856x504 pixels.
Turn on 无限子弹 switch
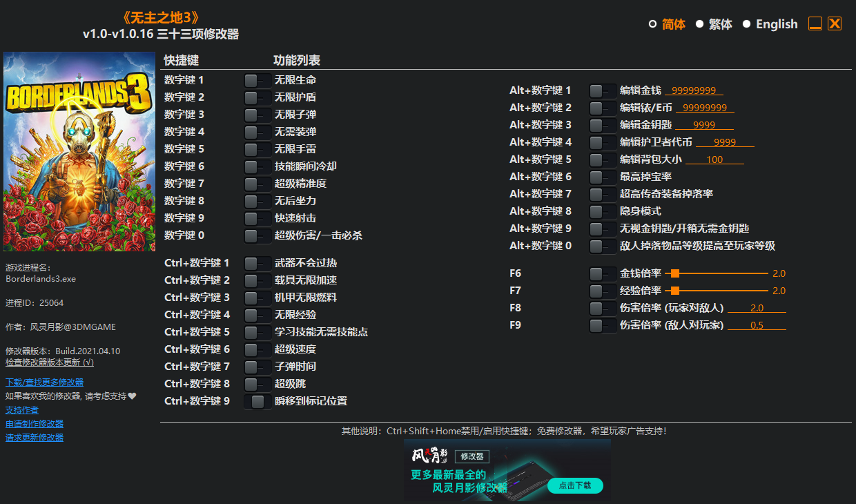(x=257, y=115)
